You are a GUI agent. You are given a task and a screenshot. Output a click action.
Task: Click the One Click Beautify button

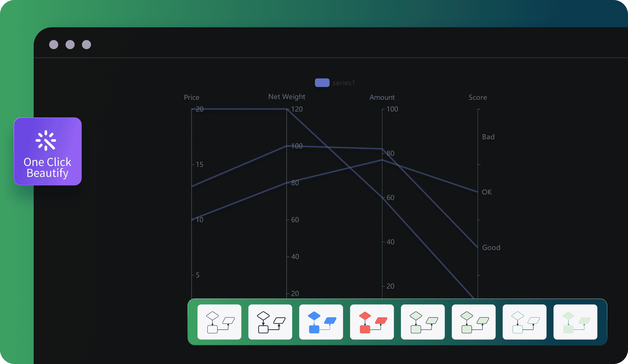pos(48,151)
